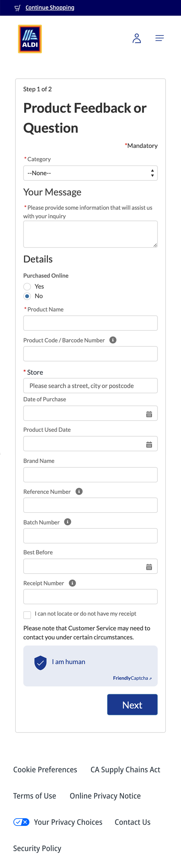Verify with I am human captcha
181x868 pixels.
41,662
